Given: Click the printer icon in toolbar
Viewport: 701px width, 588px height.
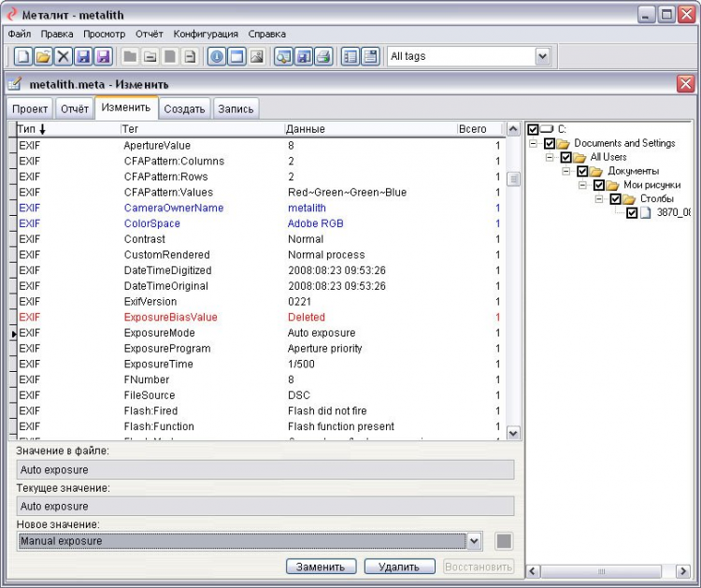Looking at the screenshot, I should (x=323, y=57).
